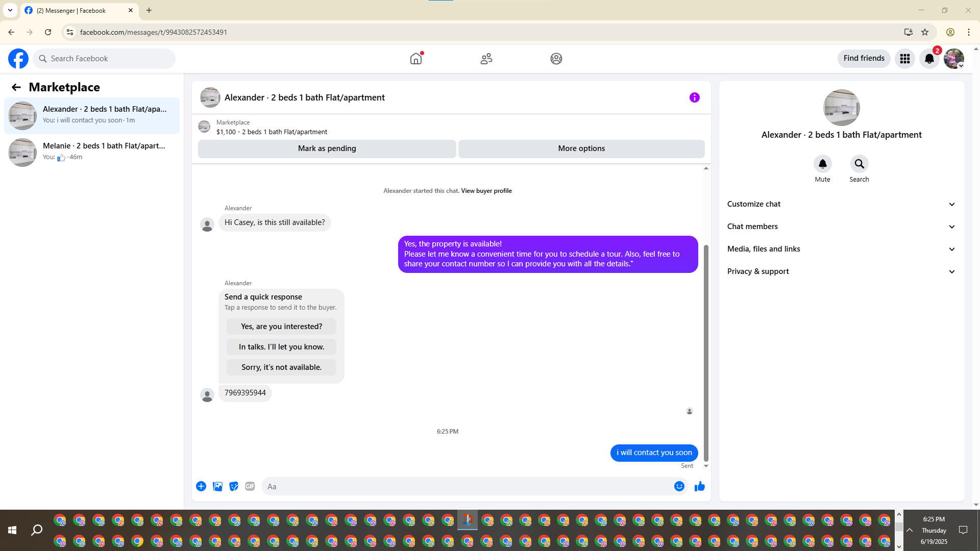Navigate back in the browser
980x551 pixels.
click(11, 32)
